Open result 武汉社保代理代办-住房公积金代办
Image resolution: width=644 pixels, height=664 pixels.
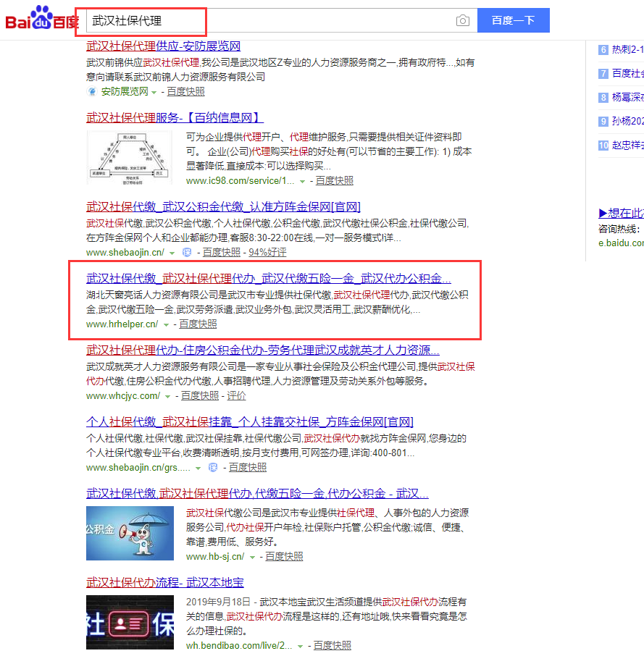(263, 350)
